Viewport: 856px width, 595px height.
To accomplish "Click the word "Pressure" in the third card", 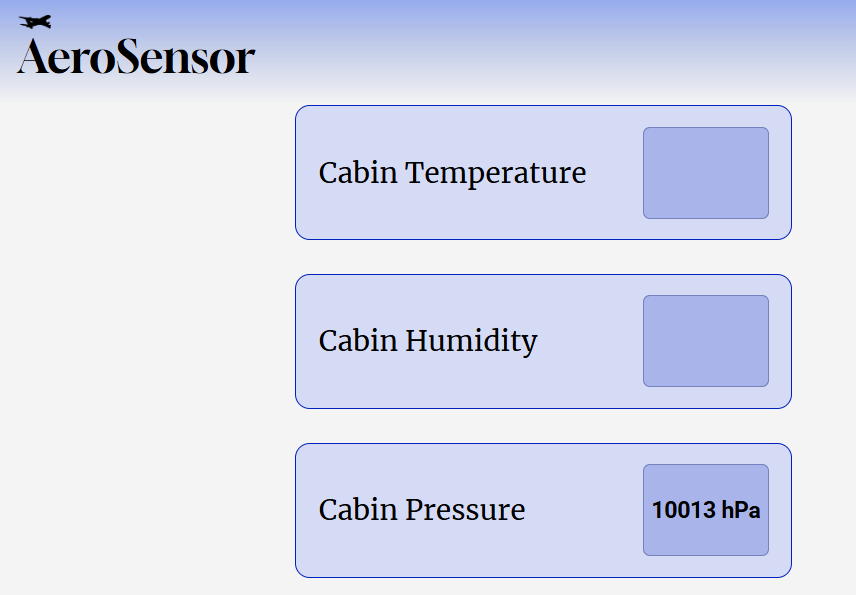I will pos(465,510).
